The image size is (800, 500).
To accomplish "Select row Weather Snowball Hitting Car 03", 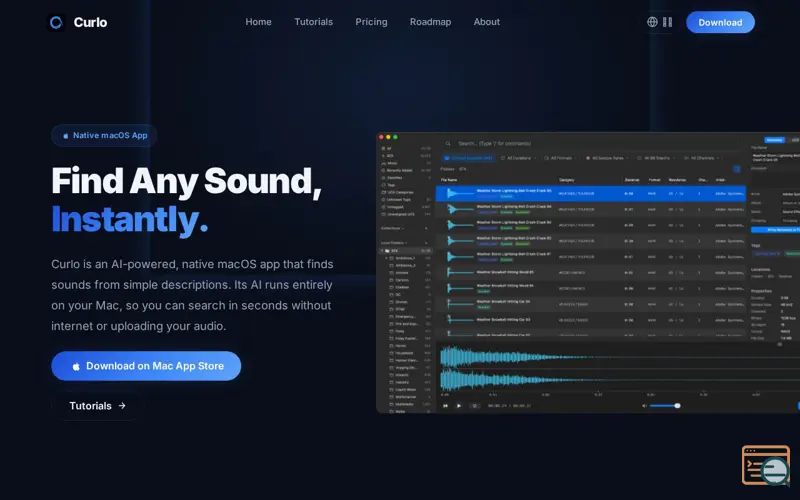I will pyautogui.click(x=591, y=320).
